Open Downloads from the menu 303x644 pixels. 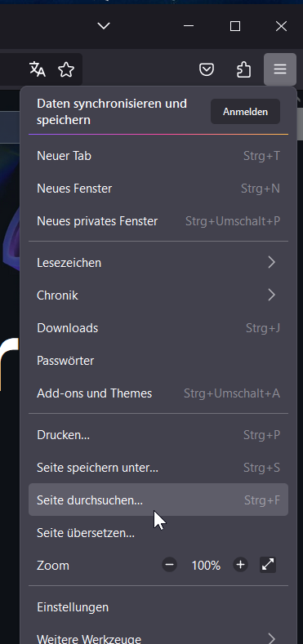point(158,328)
